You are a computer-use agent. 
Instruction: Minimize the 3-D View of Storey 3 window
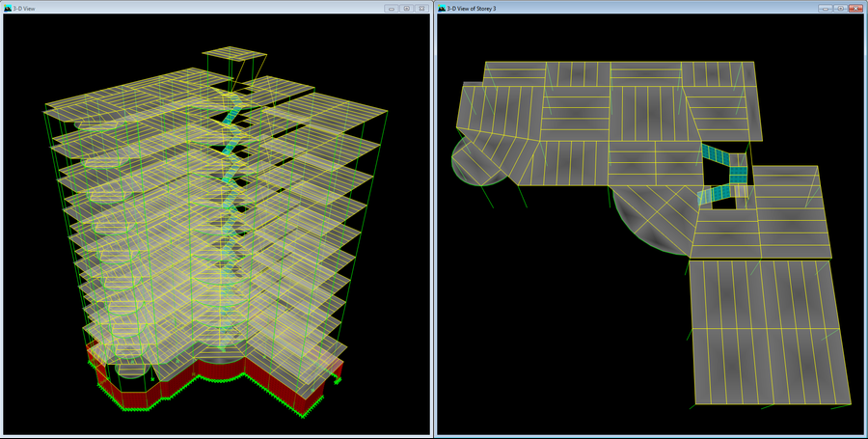(x=825, y=8)
